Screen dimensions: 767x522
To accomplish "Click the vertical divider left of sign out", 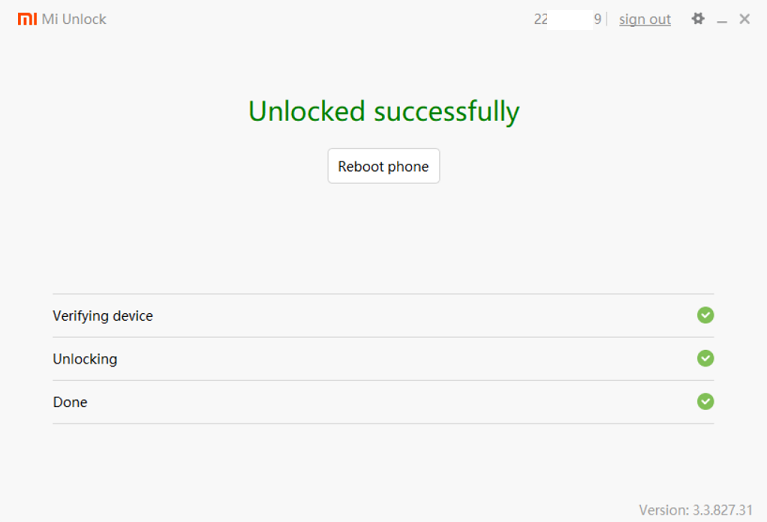I will 607,19.
